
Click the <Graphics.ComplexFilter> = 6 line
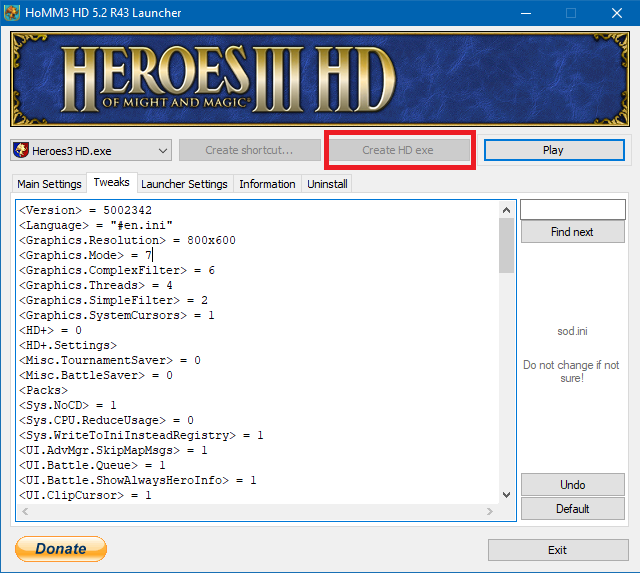click(117, 270)
